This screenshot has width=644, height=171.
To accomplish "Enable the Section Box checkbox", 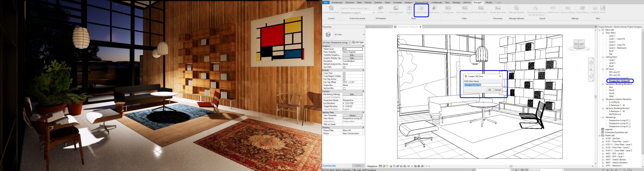I will point(344,88).
